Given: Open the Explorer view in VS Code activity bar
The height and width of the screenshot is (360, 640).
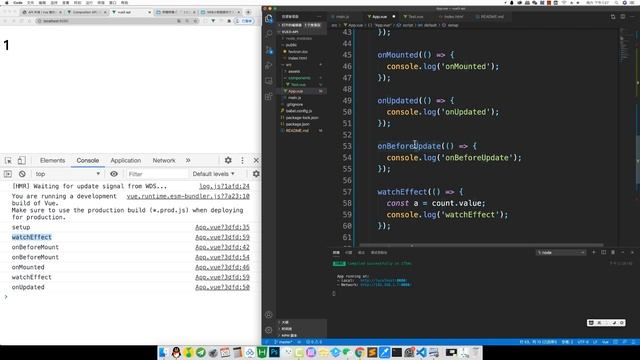Looking at the screenshot, I should (269, 18).
